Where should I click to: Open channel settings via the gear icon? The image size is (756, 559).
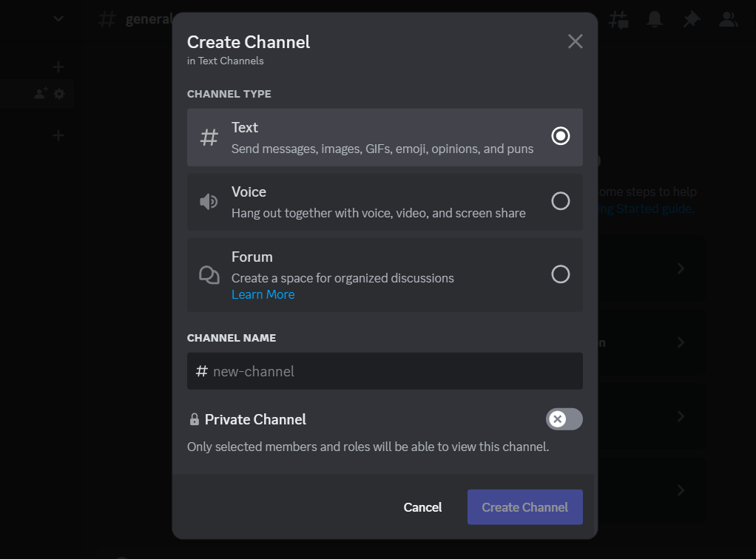[59, 94]
